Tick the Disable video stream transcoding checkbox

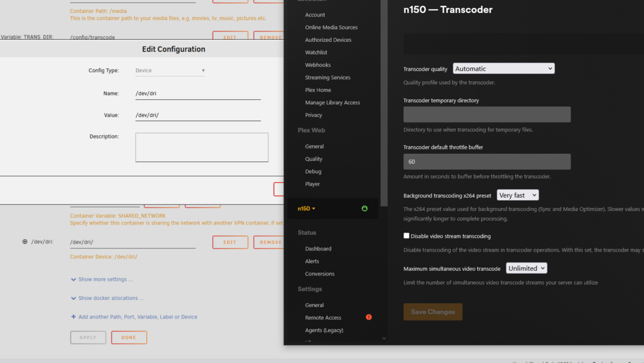pos(406,236)
